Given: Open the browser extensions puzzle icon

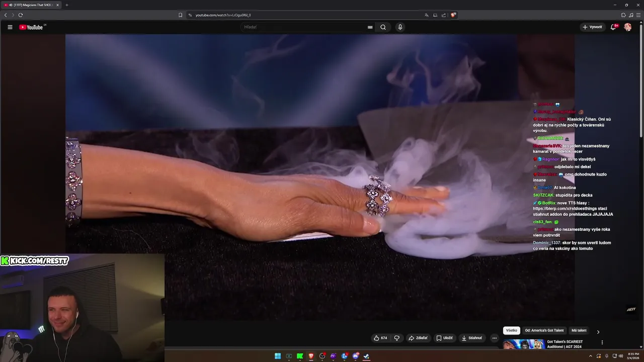Looking at the screenshot, I should tap(623, 15).
